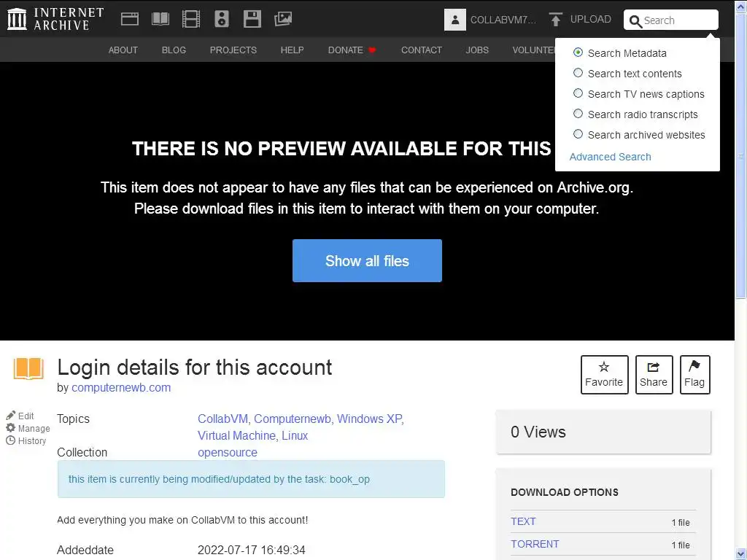Open the Audio speaker icon

[222, 19]
